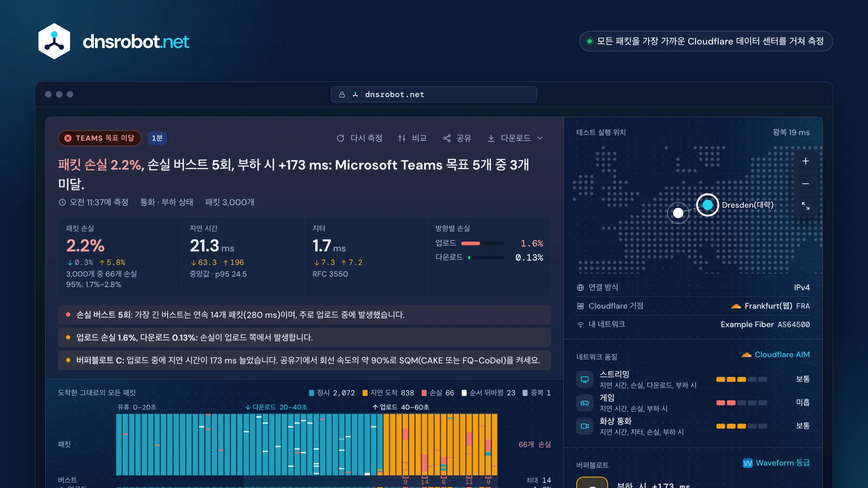Click the packet arrival bar chart

click(x=307, y=445)
